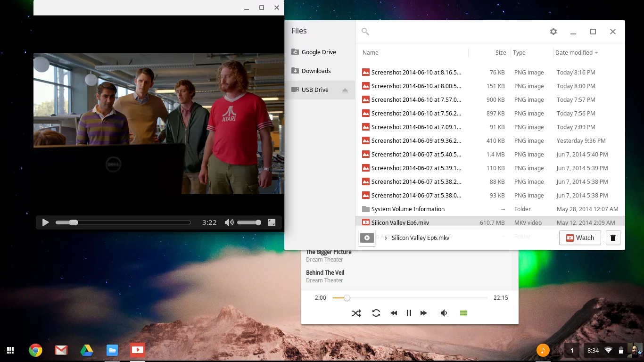Pause playback in the music player

408,313
